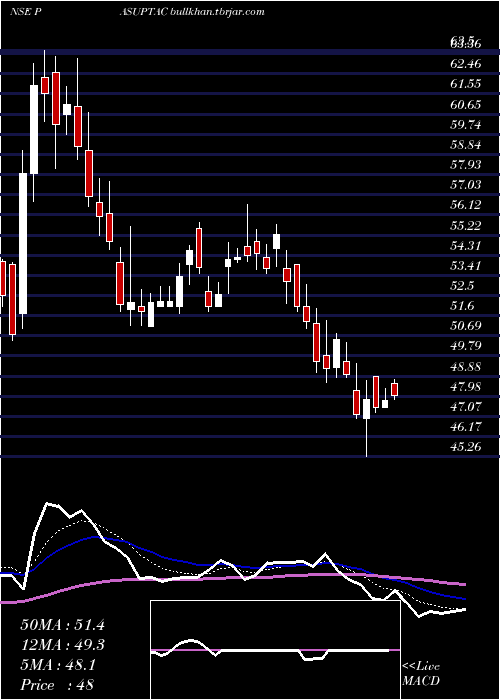The image size is (500, 700).
Task: Click the 50.69 price axis label
Action: [466, 326]
